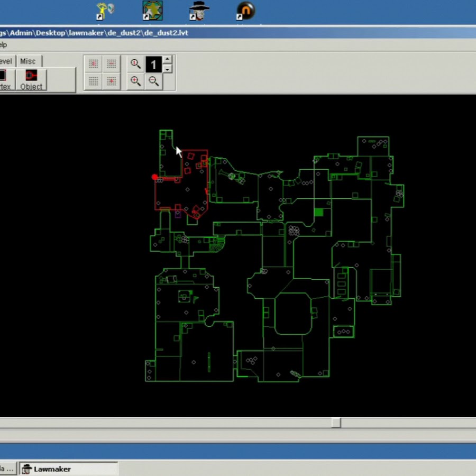The height and width of the screenshot is (476, 476).
Task: Click the zoom level field showing 1
Action: pyautogui.click(x=153, y=65)
